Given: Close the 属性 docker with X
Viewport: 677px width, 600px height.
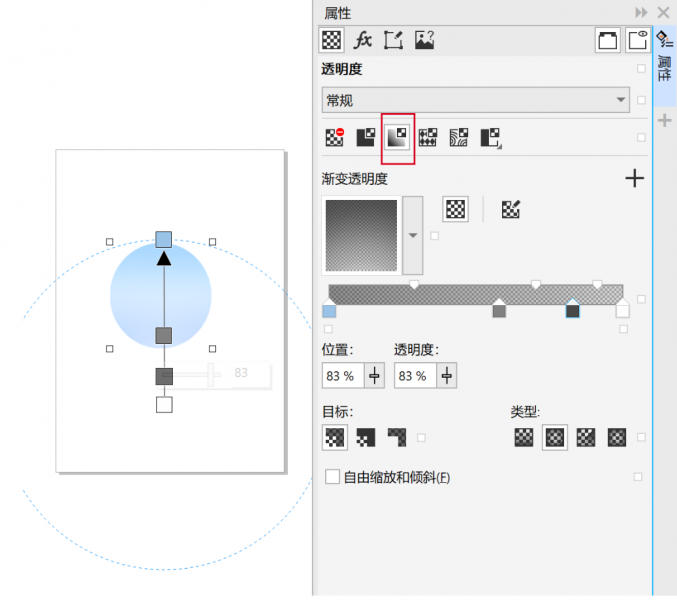Looking at the screenshot, I should click(664, 13).
